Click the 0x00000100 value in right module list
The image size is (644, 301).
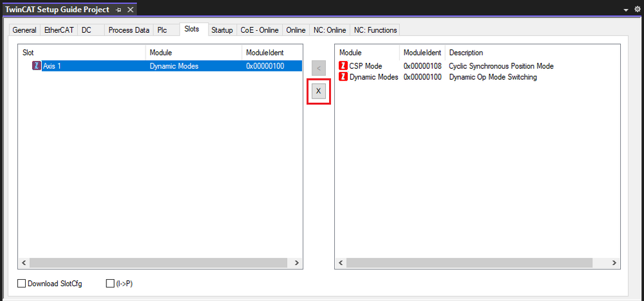click(422, 77)
